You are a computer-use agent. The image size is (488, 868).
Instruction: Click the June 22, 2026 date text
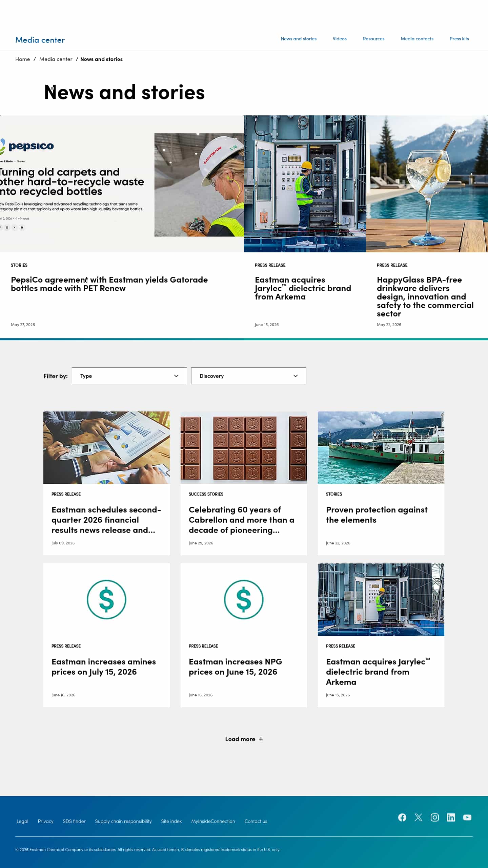(x=338, y=543)
